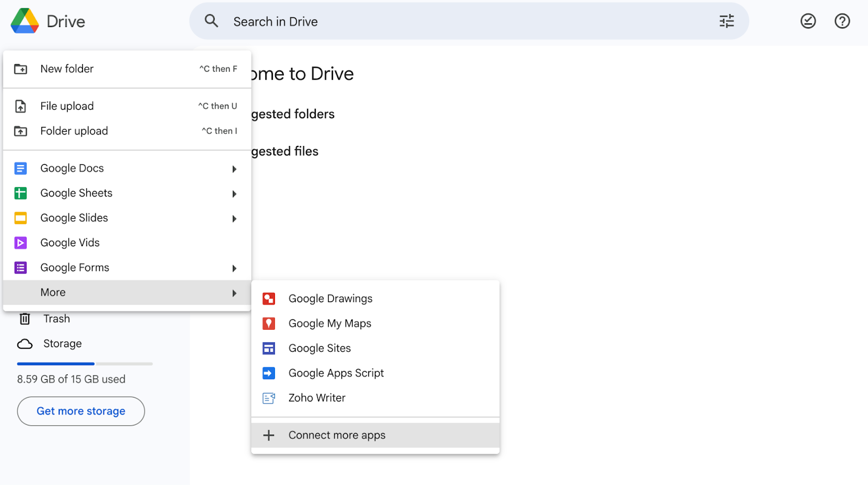Click the blue Google Docs icon

[x=21, y=169]
